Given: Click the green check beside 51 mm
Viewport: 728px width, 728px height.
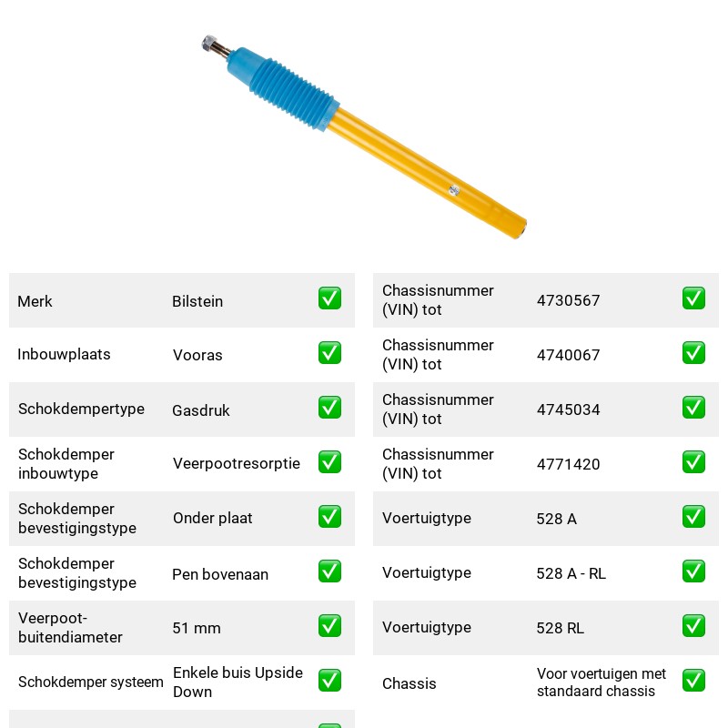Looking at the screenshot, I should tap(329, 626).
